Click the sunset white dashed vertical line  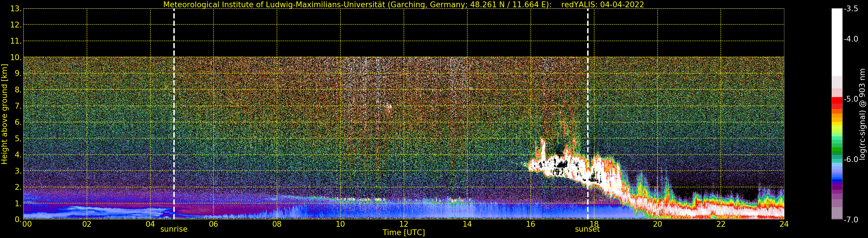pos(588,114)
